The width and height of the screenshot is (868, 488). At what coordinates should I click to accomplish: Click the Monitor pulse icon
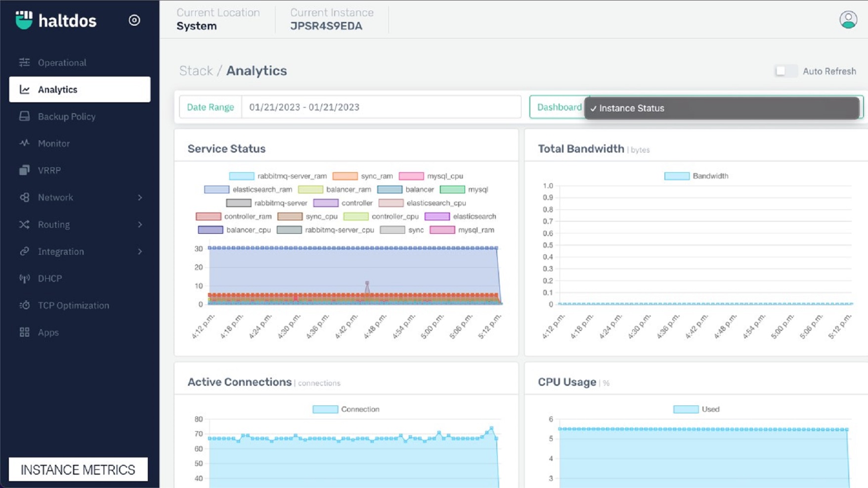[x=24, y=143]
